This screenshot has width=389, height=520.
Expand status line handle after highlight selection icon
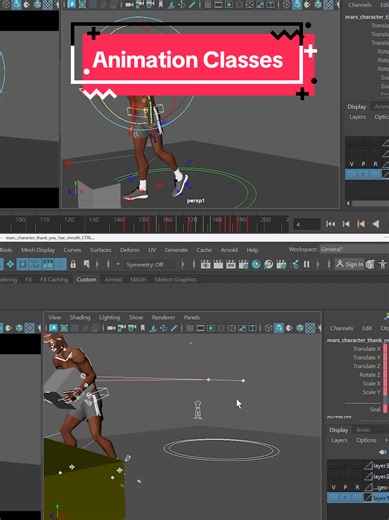[x=97, y=265]
